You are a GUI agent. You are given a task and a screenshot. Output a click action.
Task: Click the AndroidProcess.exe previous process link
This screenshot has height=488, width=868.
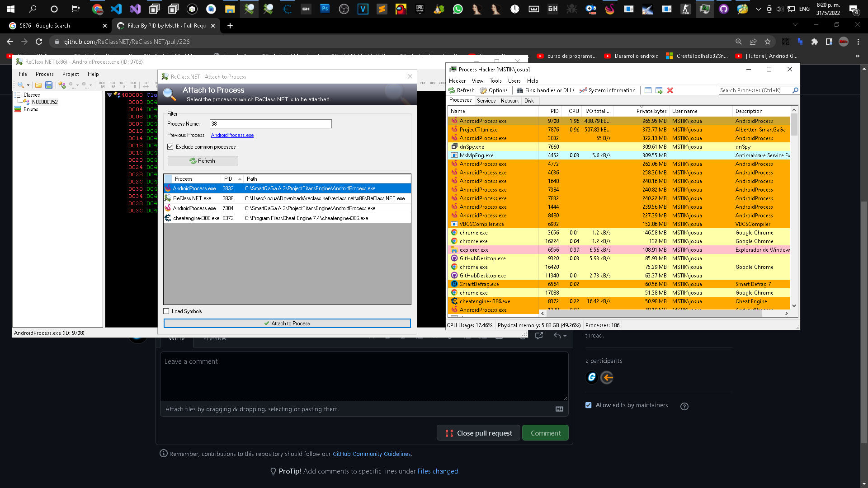(232, 135)
